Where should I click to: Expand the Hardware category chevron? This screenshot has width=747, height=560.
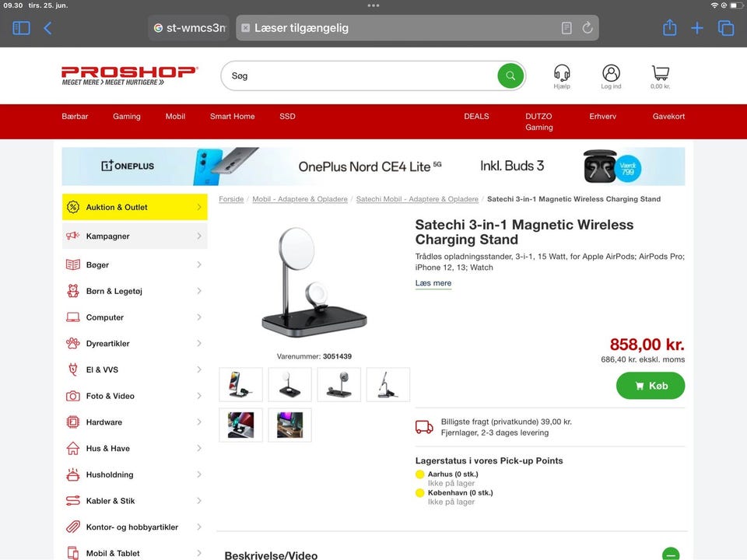tap(199, 422)
